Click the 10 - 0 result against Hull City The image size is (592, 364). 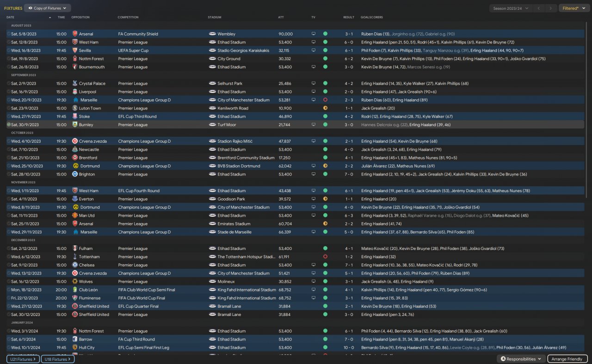[x=349, y=348]
